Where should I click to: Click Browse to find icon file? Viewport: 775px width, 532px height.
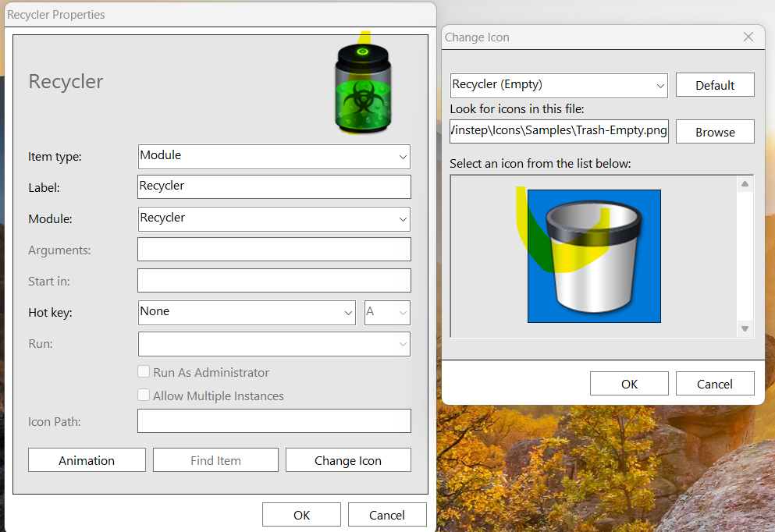click(715, 132)
